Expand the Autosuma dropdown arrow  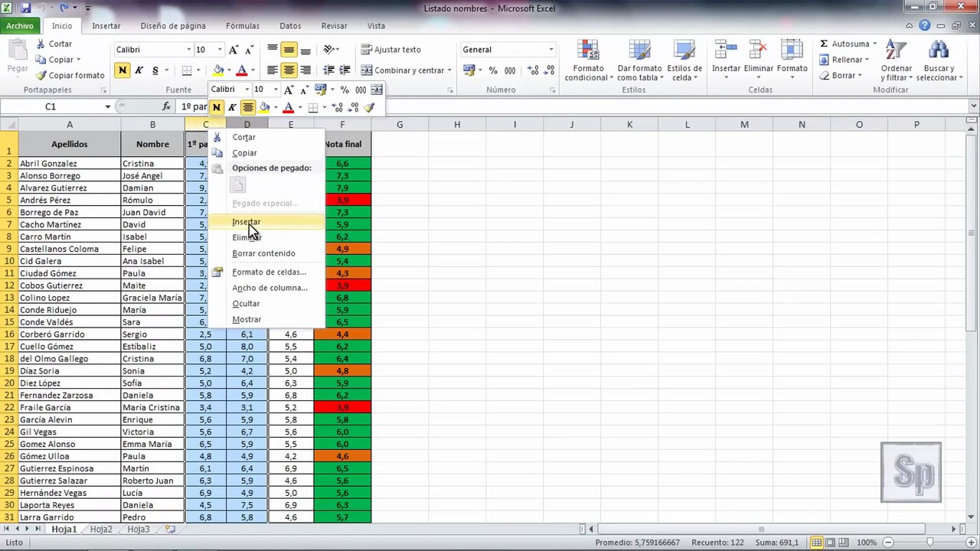[874, 44]
